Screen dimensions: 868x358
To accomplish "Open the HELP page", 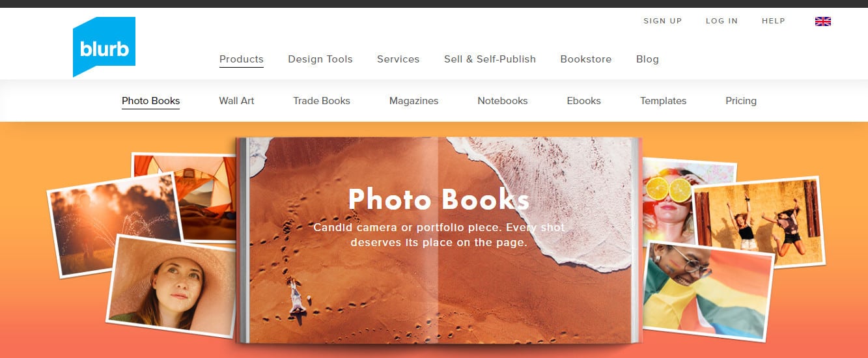I will click(x=774, y=21).
